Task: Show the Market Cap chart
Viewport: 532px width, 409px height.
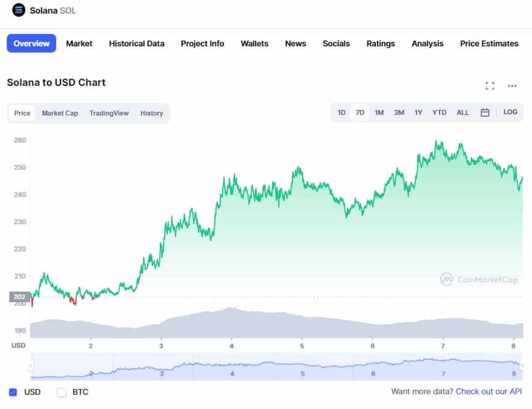Action: [60, 113]
